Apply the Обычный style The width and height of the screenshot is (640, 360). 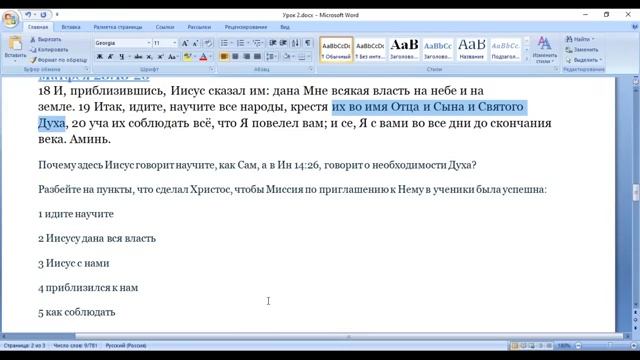(x=336, y=50)
